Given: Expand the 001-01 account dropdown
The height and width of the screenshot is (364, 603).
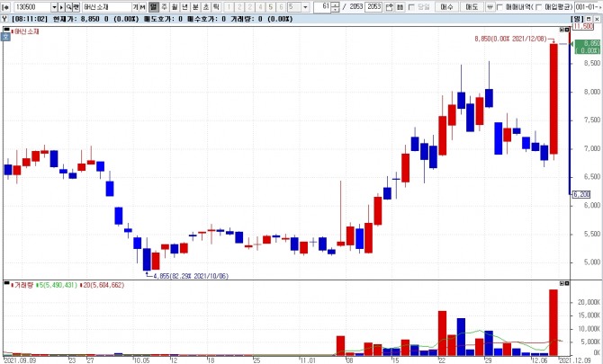Looking at the screenshot, I should pos(597,6).
